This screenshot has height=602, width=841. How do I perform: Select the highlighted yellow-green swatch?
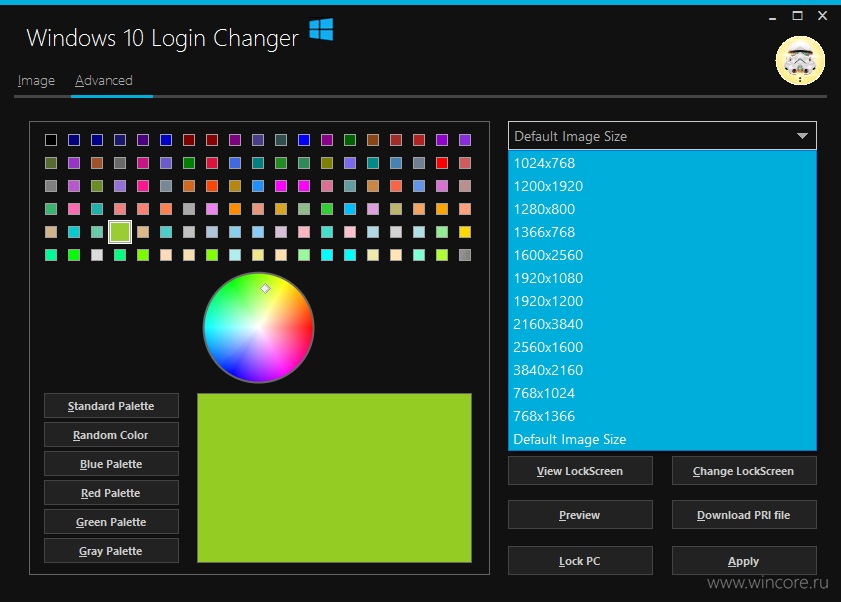pos(120,232)
